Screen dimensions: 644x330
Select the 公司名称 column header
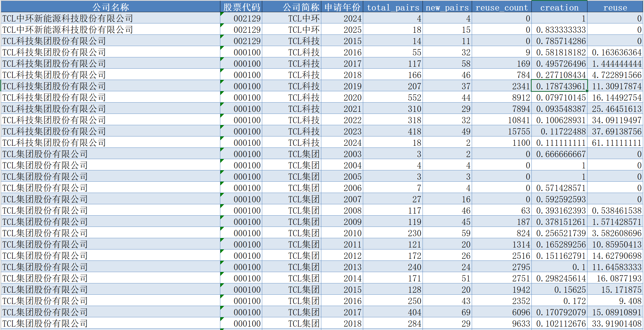click(111, 6)
